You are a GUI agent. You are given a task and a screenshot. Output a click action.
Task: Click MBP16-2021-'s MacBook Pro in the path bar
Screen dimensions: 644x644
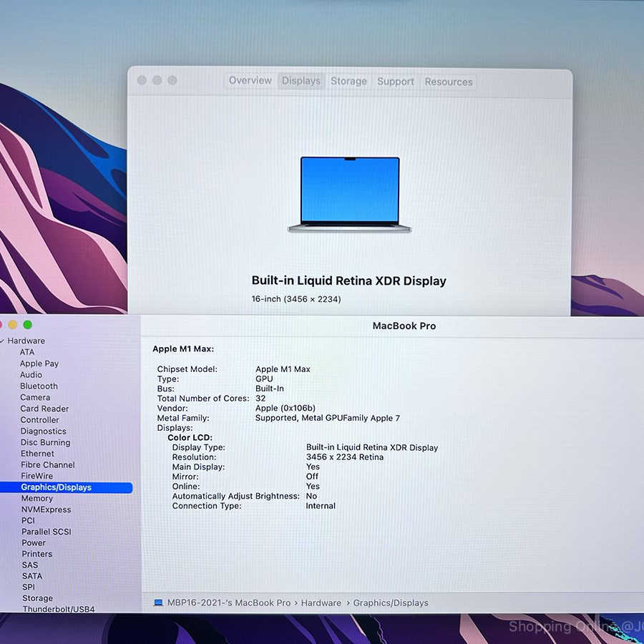point(229,602)
